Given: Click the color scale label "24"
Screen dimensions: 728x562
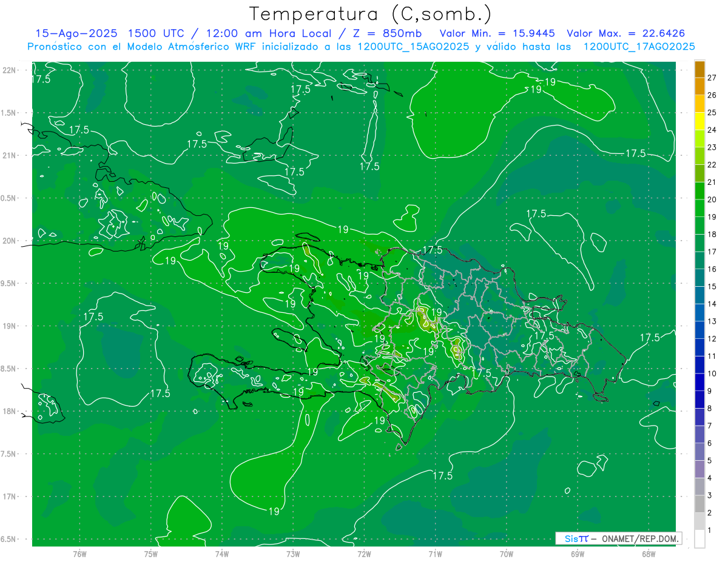Looking at the screenshot, I should coord(712,130).
